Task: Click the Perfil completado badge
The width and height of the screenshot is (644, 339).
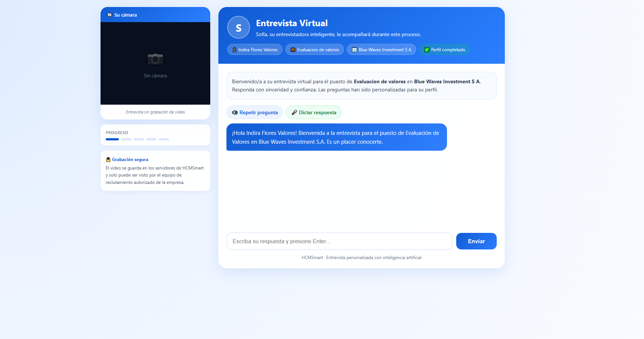Action: [444, 49]
